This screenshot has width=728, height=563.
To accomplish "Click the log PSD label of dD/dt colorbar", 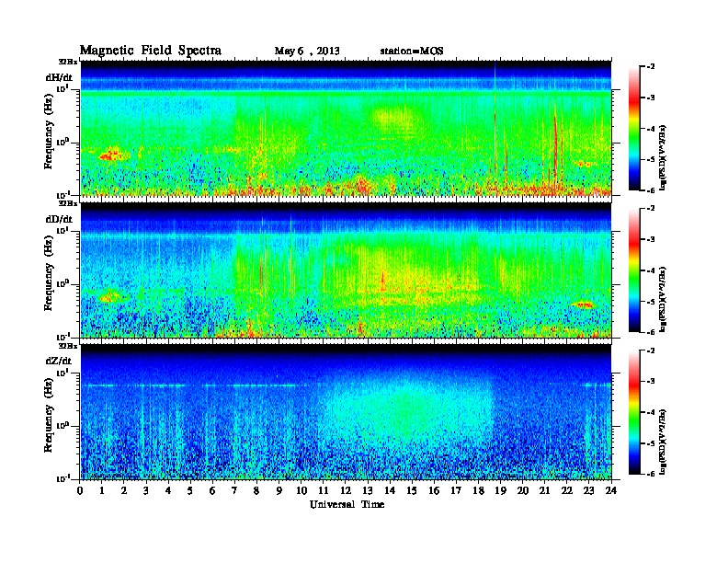I will pos(664,299).
